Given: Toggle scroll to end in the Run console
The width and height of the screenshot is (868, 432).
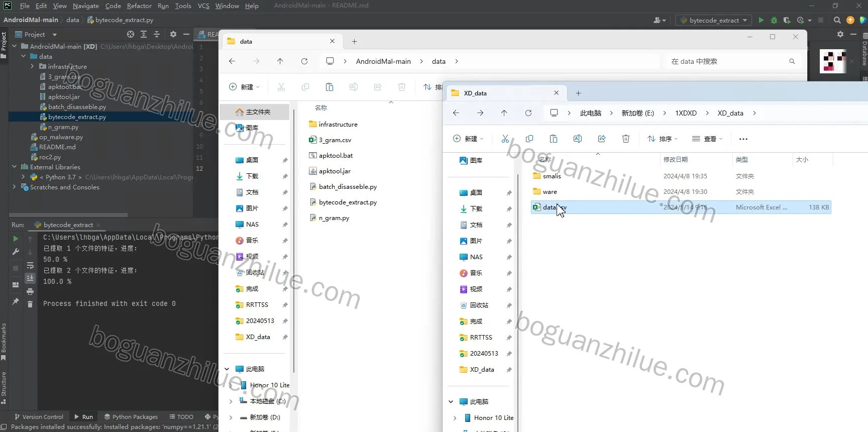Looking at the screenshot, I should (30, 278).
